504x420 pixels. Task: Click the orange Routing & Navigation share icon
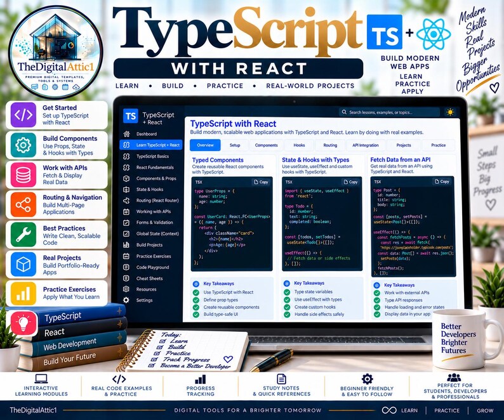[x=23, y=205]
